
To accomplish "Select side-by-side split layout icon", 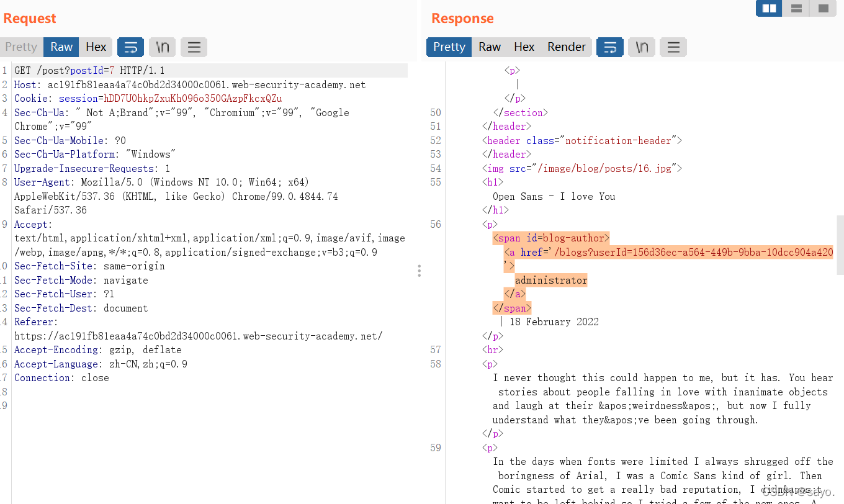I will coord(769,8).
